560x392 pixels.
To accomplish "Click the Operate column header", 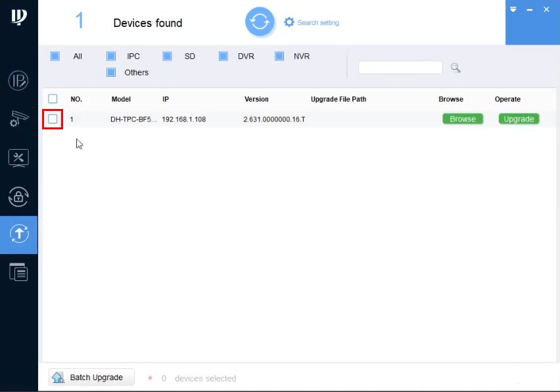I will point(507,99).
